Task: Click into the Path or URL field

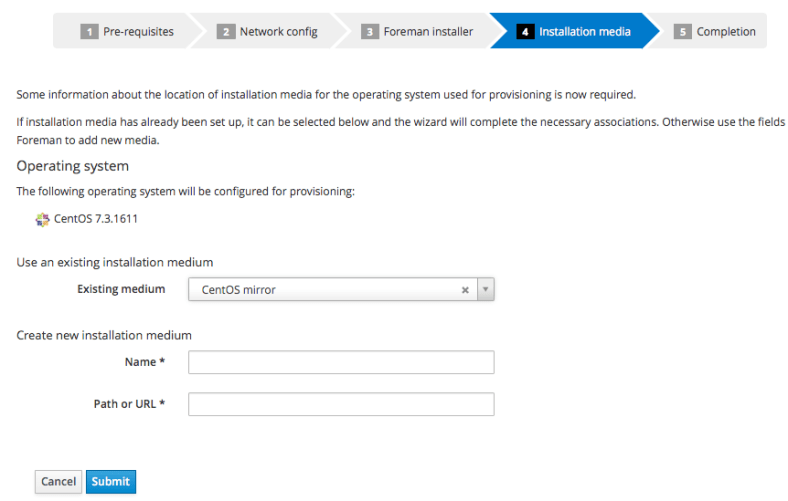Action: [341, 404]
